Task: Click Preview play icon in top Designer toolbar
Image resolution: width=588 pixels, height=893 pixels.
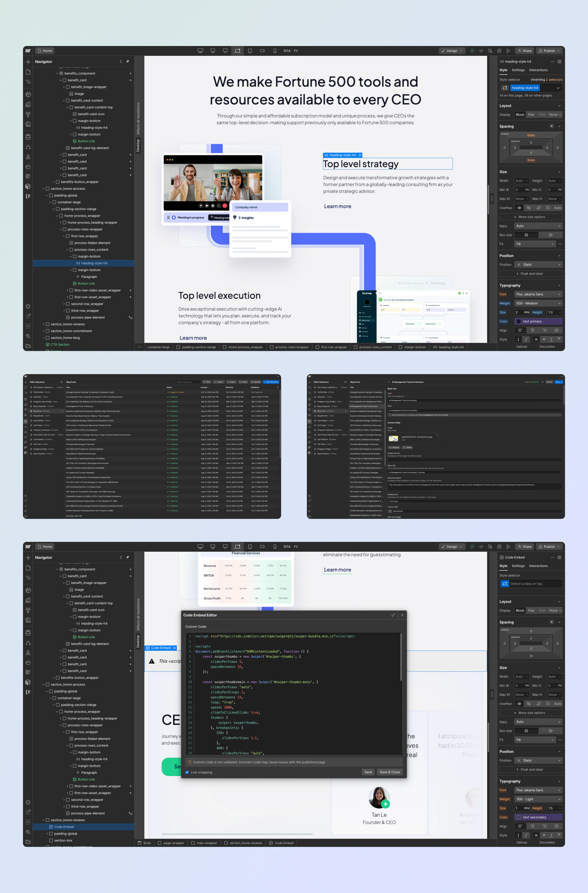Action: click(x=508, y=51)
